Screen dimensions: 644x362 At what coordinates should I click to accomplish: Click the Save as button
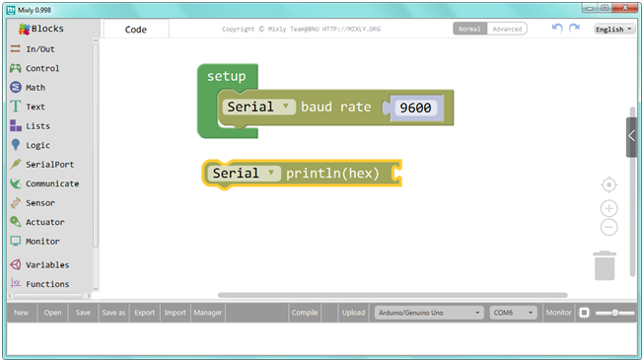click(x=113, y=313)
